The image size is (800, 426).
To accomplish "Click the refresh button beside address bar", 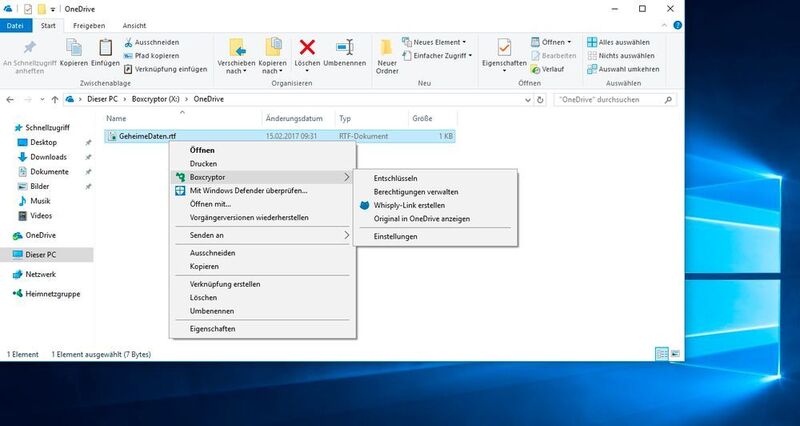I will (540, 100).
